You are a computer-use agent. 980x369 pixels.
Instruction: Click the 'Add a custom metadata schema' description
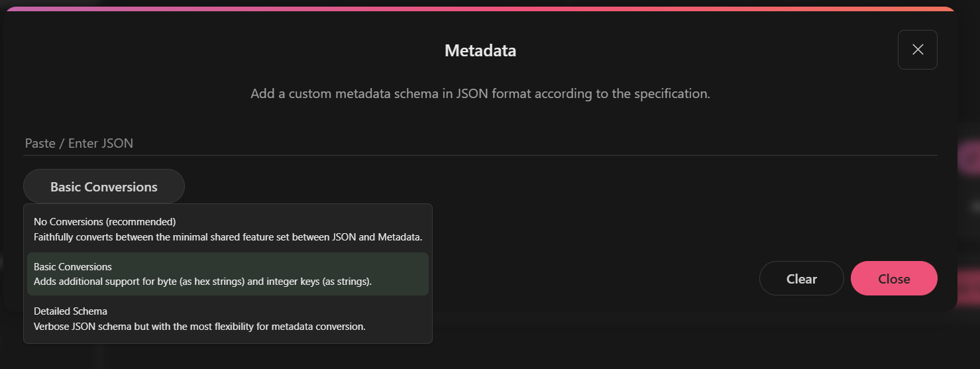tap(480, 93)
